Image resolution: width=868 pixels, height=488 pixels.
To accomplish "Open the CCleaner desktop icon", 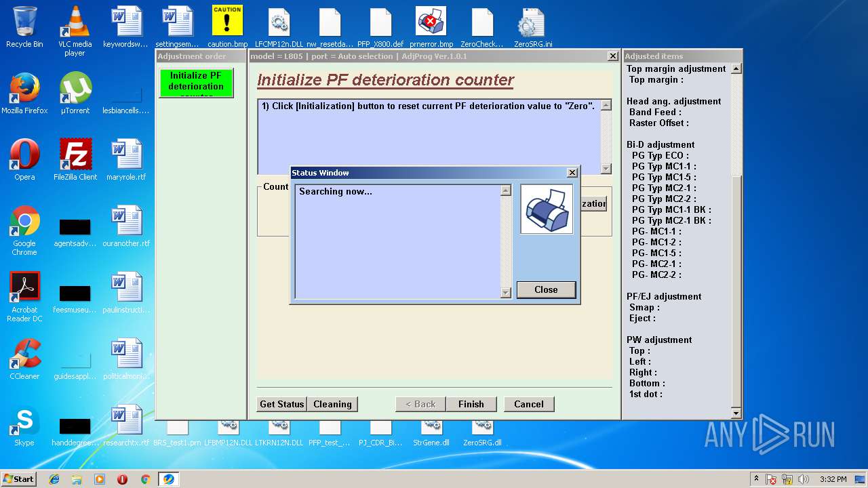I will click(24, 359).
